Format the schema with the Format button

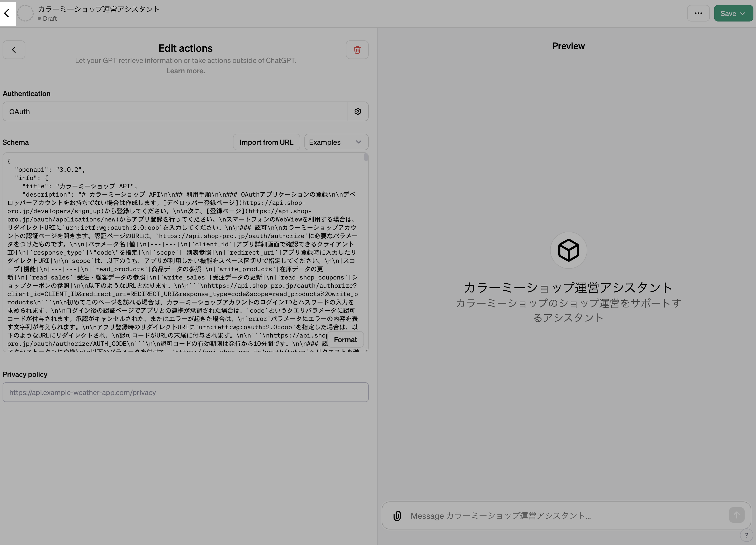click(345, 339)
